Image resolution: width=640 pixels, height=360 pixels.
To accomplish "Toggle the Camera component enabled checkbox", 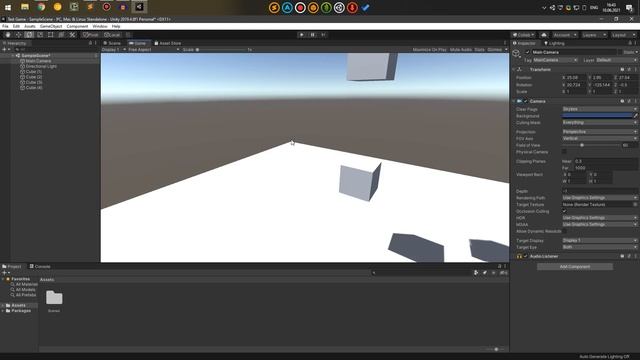I will 526,101.
